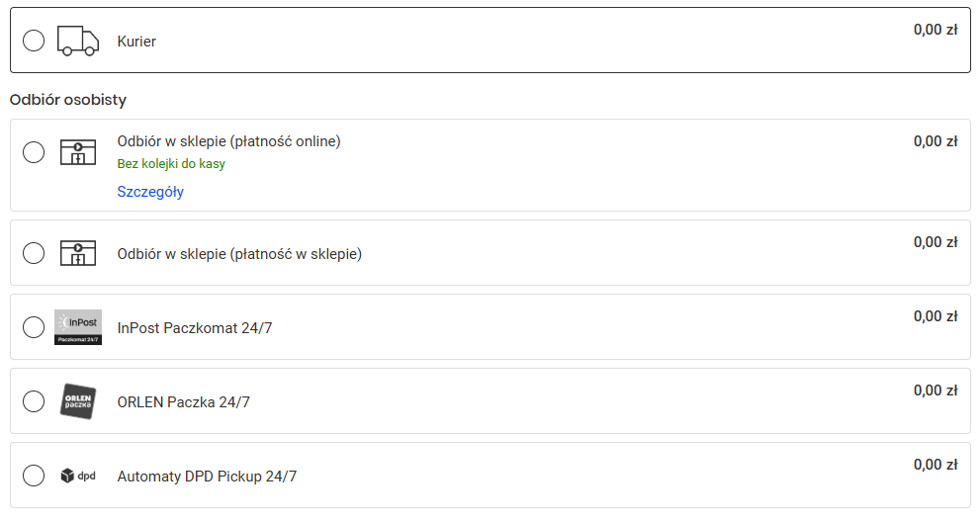Click the InPost Paczkomat logo
980x522 pixels.
[78, 327]
